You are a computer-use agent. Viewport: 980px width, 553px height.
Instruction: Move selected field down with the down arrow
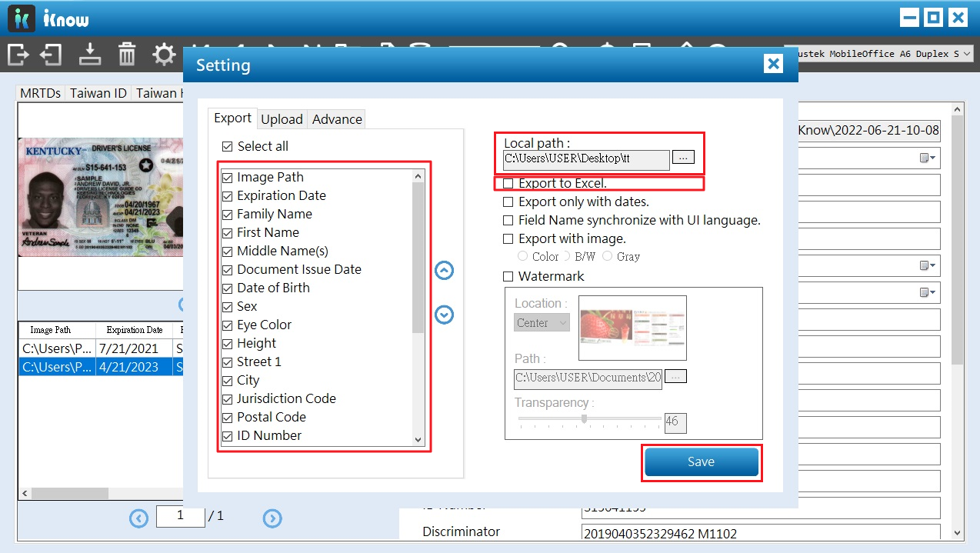pos(444,315)
